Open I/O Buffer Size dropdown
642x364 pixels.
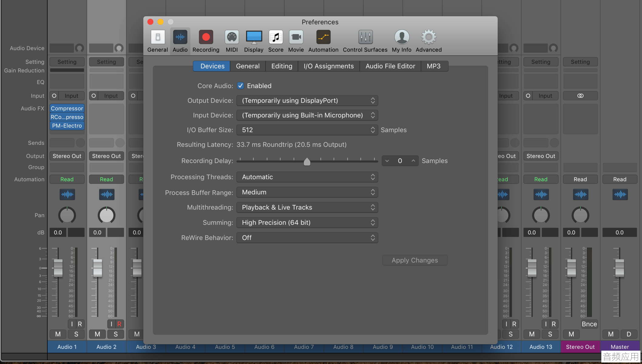(307, 130)
